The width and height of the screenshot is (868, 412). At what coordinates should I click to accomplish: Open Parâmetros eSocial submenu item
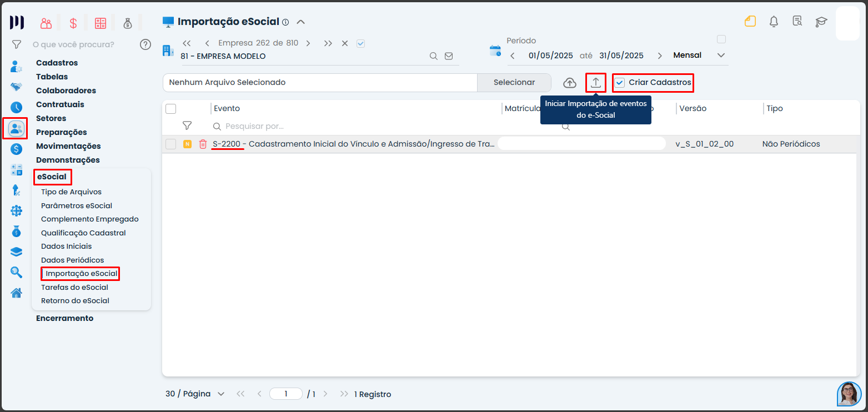click(77, 205)
